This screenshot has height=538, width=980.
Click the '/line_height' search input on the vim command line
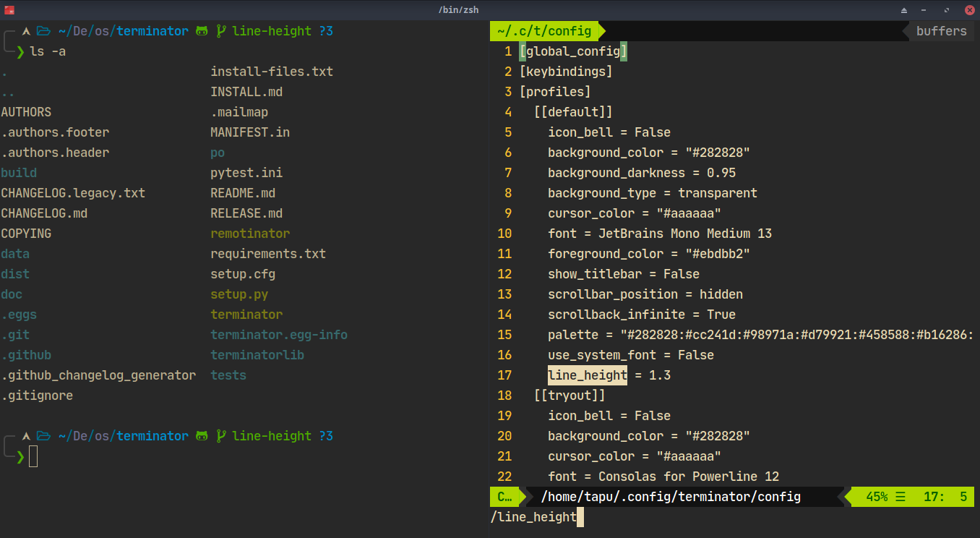pos(533,517)
